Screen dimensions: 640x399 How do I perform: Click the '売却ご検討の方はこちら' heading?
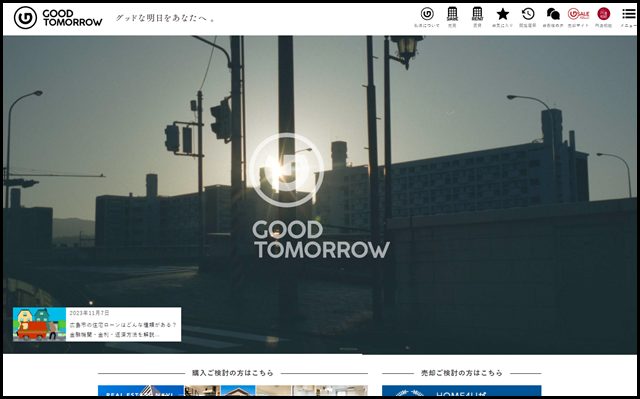point(462,373)
